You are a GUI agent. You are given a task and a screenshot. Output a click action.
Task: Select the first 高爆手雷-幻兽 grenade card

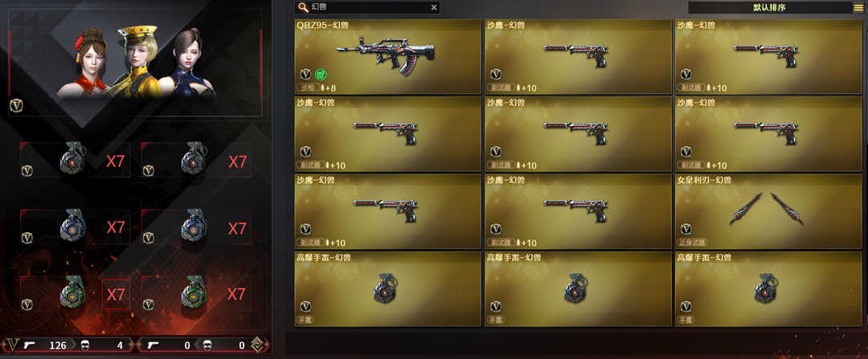pos(388,289)
